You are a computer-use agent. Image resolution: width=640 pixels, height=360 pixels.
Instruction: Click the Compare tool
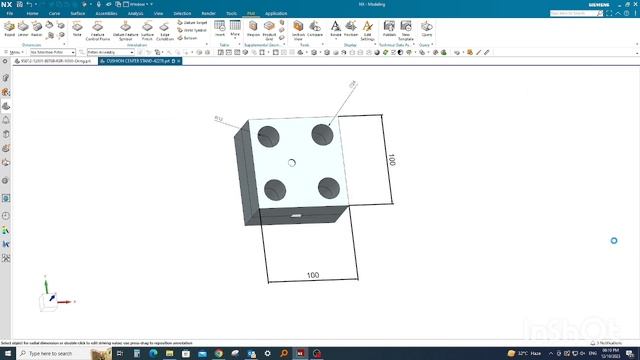coord(315,29)
